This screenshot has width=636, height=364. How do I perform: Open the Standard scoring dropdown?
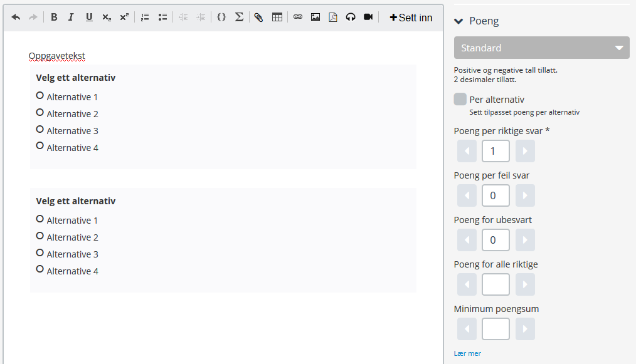tap(541, 48)
